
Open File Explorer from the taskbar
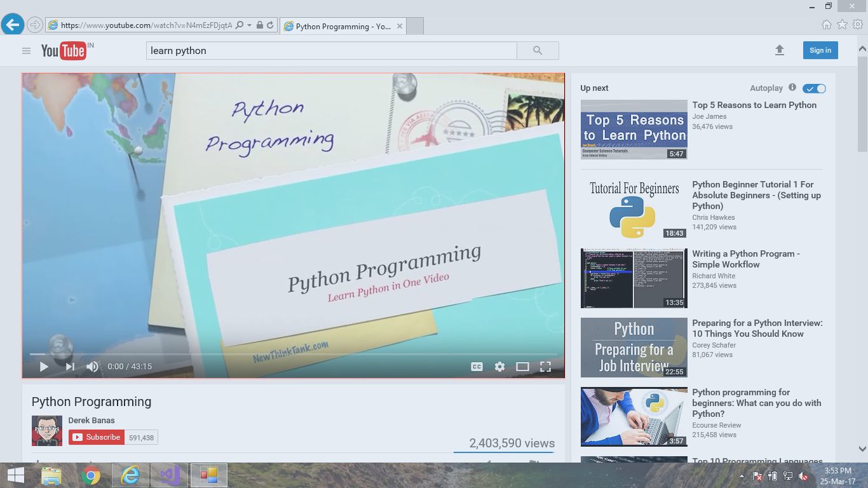click(x=51, y=475)
